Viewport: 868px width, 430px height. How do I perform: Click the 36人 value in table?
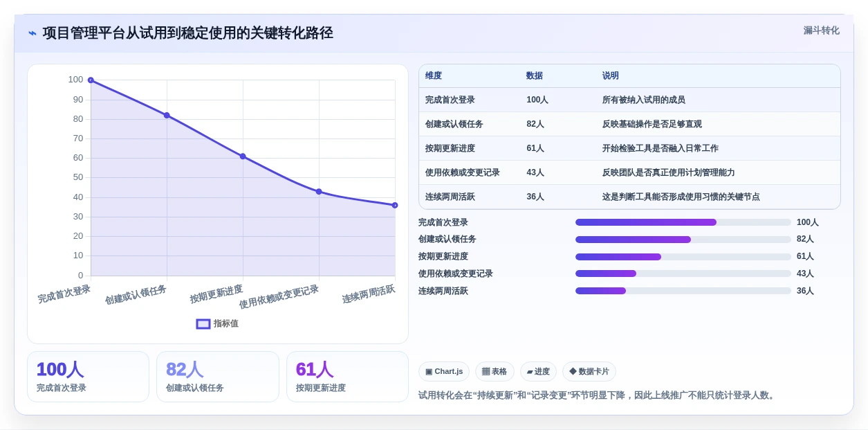click(x=535, y=197)
